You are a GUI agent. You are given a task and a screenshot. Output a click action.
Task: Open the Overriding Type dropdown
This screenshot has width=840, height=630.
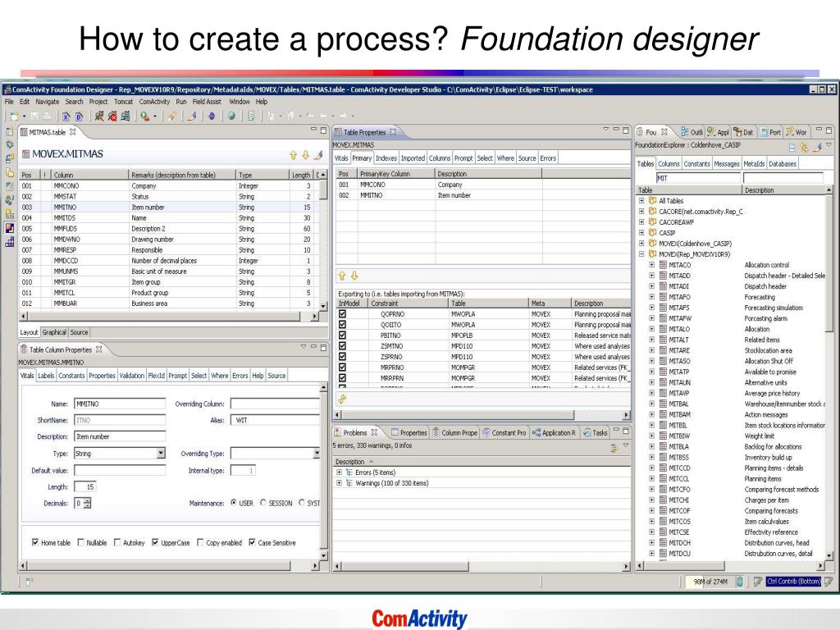click(x=316, y=453)
